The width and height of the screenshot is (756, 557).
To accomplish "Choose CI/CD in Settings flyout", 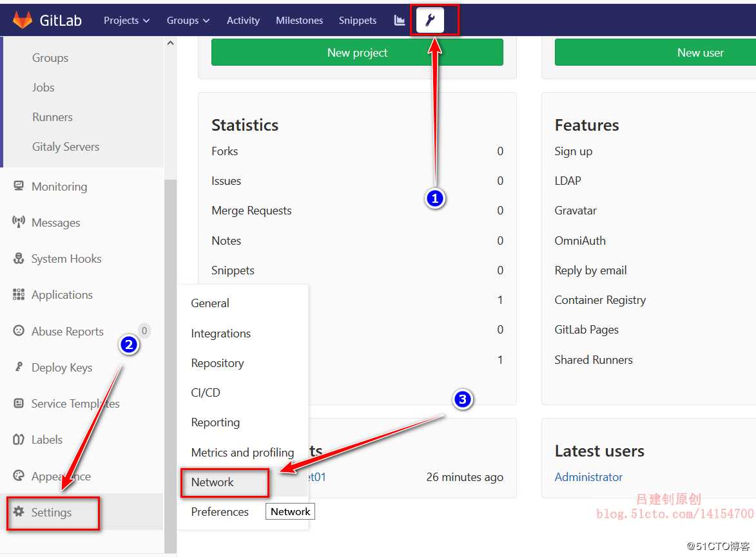I will 206,393.
